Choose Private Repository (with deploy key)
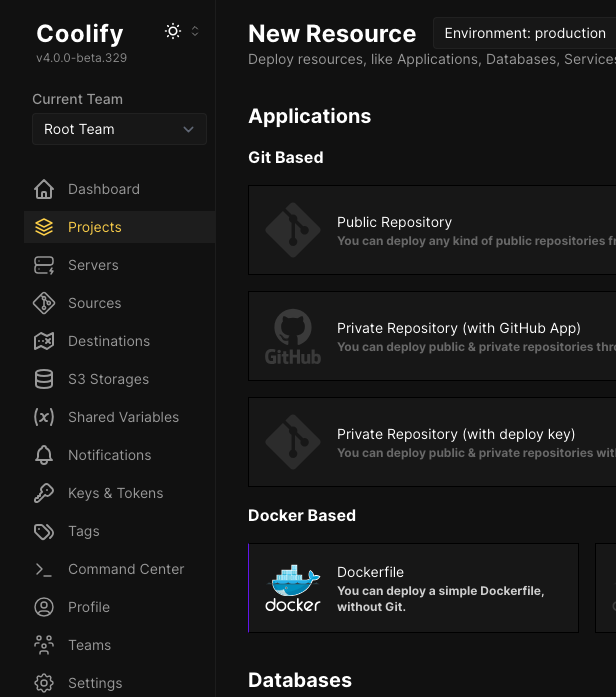Image resolution: width=616 pixels, height=697 pixels. [432, 442]
